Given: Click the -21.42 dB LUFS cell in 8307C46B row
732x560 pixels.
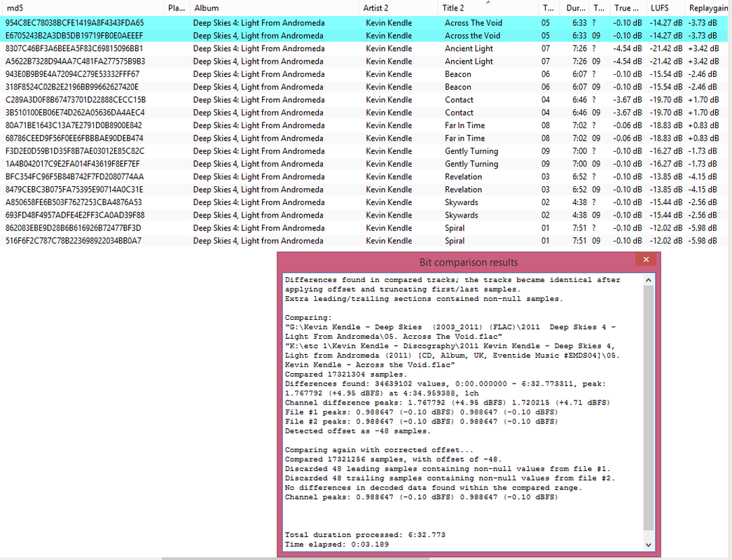Looking at the screenshot, I should pos(665,48).
